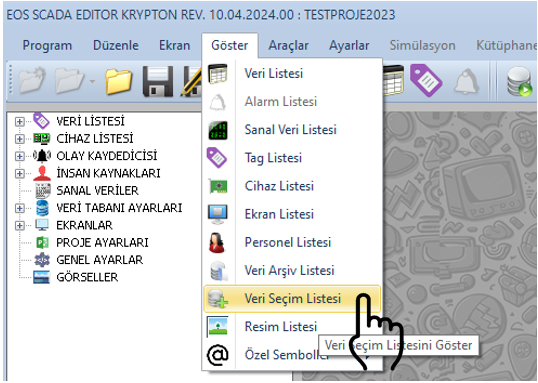Viewport: 538px width, 383px height.
Task: Select EKRANLAR in project tree
Action: point(84,225)
